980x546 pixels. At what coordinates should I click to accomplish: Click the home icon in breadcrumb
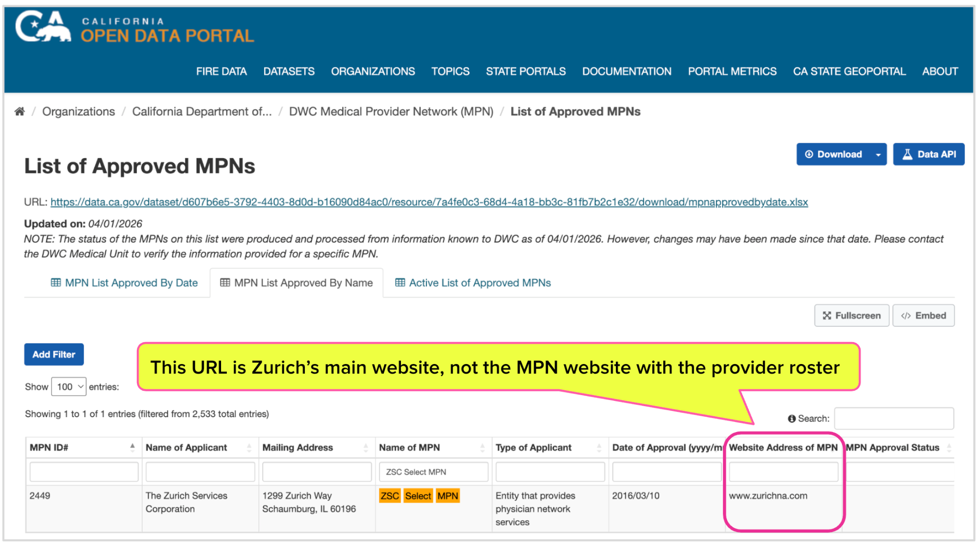click(x=20, y=112)
